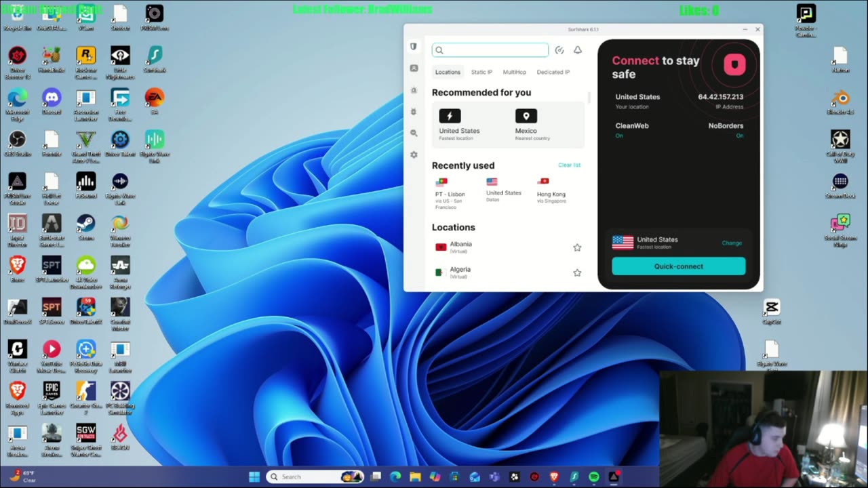Select the PC Building Simulator desktop icon
This screenshot has height=488, width=868.
(x=120, y=399)
